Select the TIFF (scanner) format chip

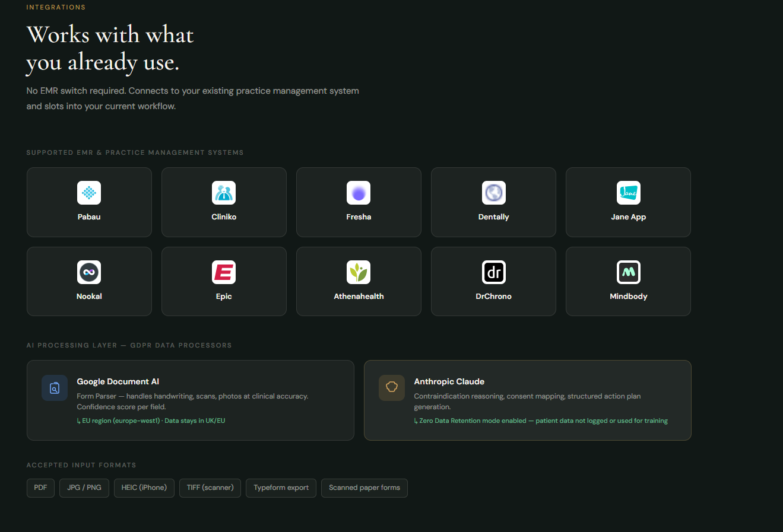(x=210, y=488)
